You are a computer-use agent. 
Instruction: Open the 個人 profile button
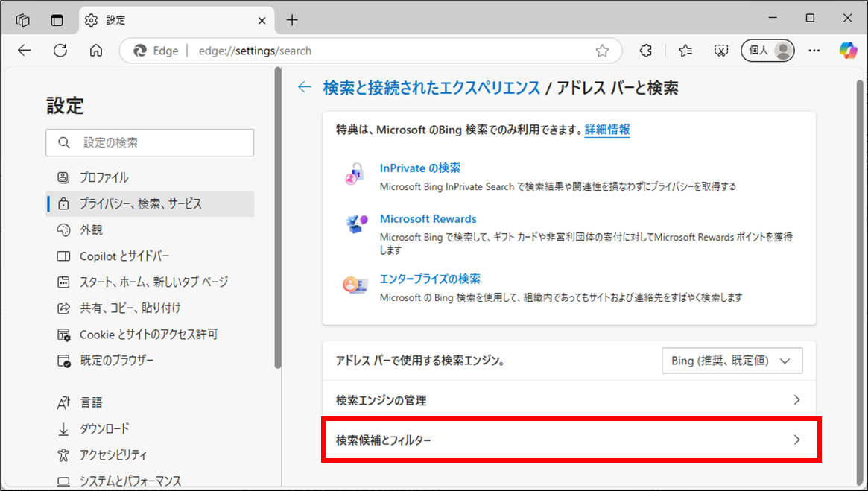point(768,51)
